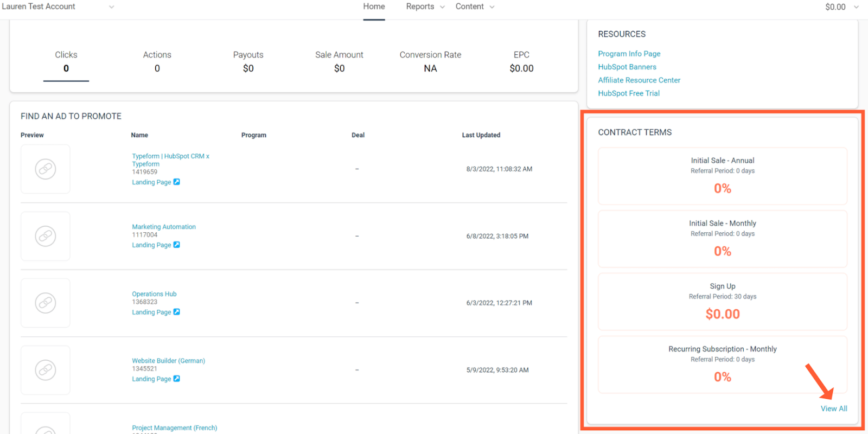Viewport: 868px width, 434px height.
Task: Select the EPC metric tab
Action: tap(521, 62)
